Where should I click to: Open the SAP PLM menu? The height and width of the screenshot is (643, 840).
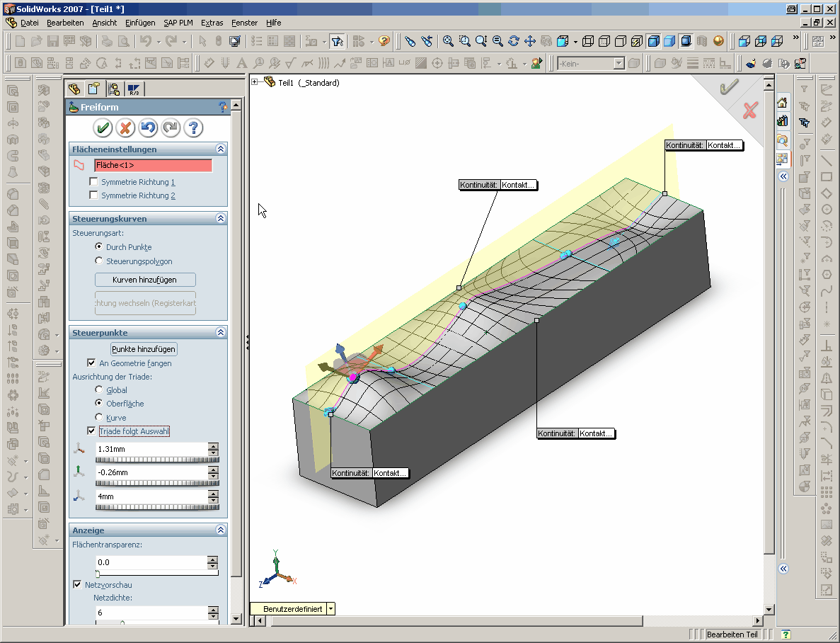[x=178, y=23]
